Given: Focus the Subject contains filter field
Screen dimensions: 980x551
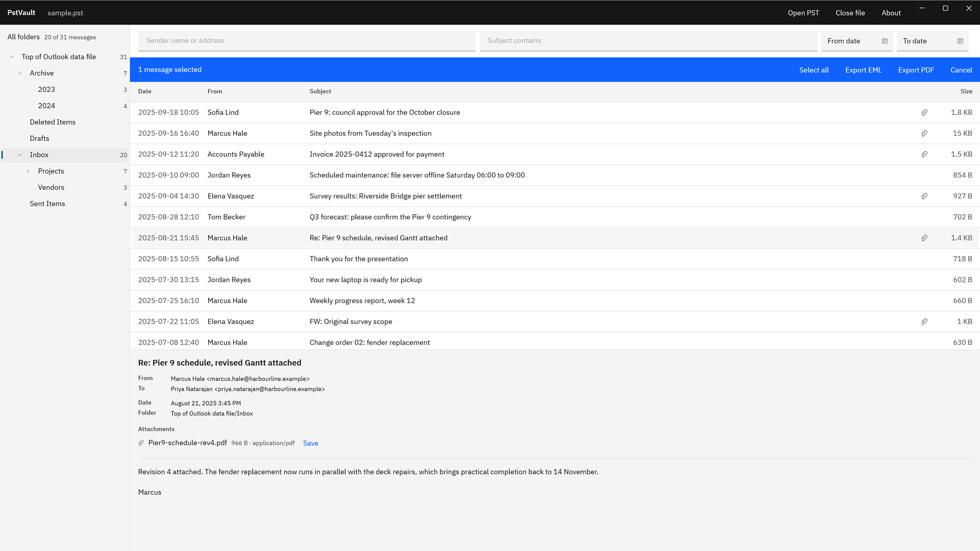Looking at the screenshot, I should coord(648,41).
